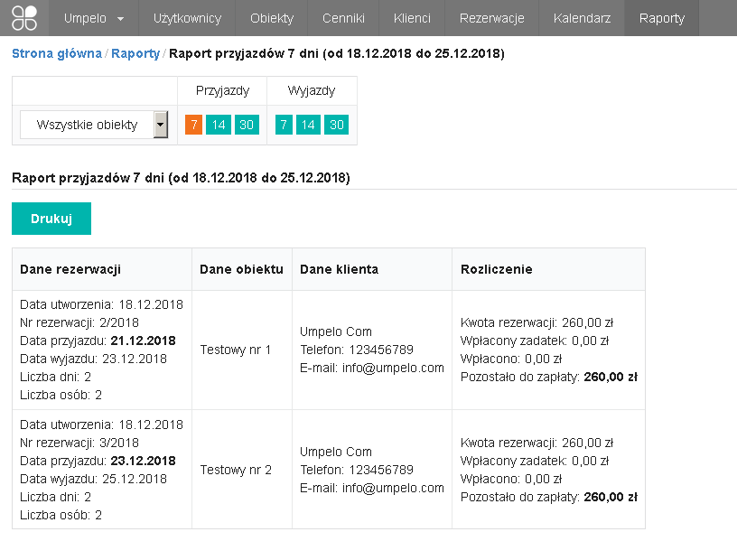The image size is (737, 560).
Task: Show 30-day arrivals (Przyjazdy) report
Action: [x=246, y=125]
